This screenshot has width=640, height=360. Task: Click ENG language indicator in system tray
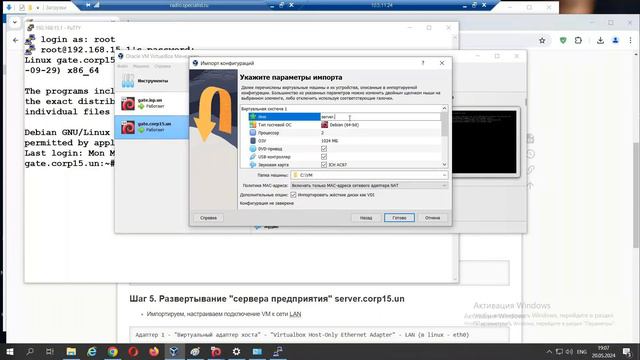tap(582, 351)
